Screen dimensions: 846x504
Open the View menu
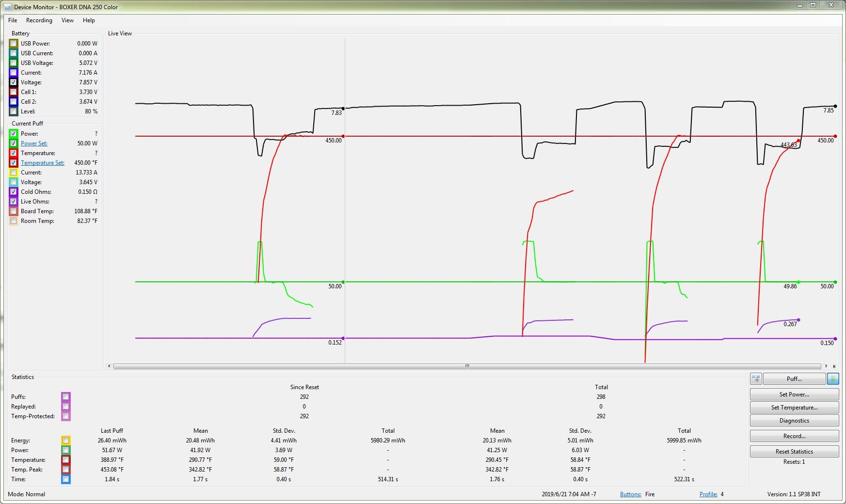67,20
